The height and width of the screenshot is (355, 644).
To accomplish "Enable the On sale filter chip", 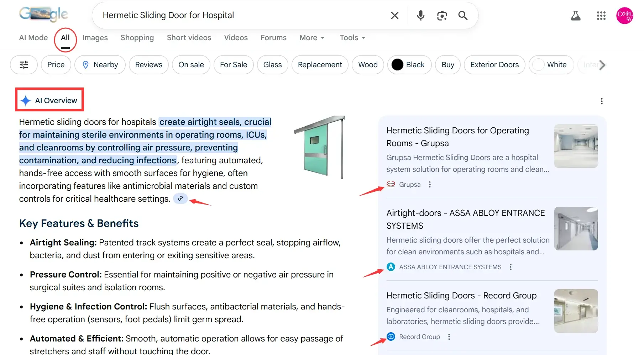I will tap(191, 65).
